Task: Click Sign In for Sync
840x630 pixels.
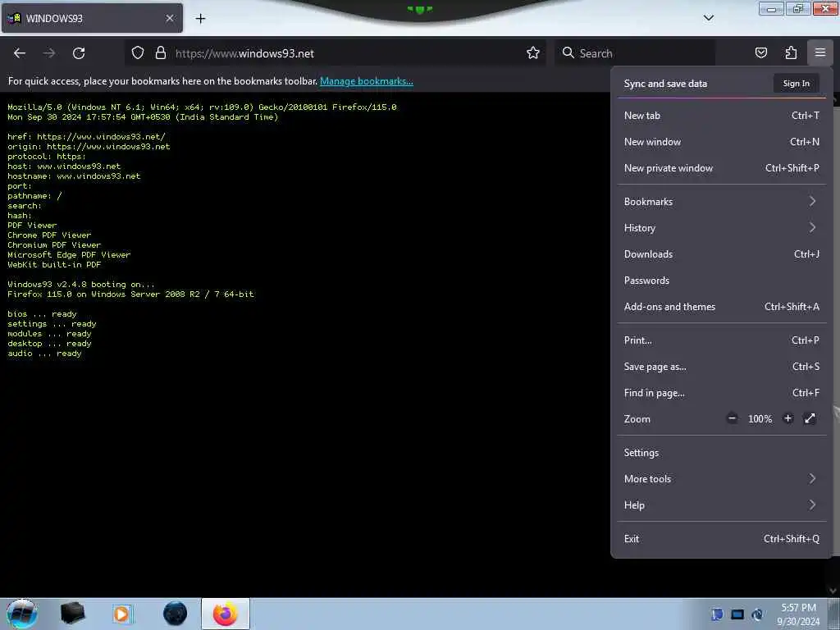Action: 796,84
